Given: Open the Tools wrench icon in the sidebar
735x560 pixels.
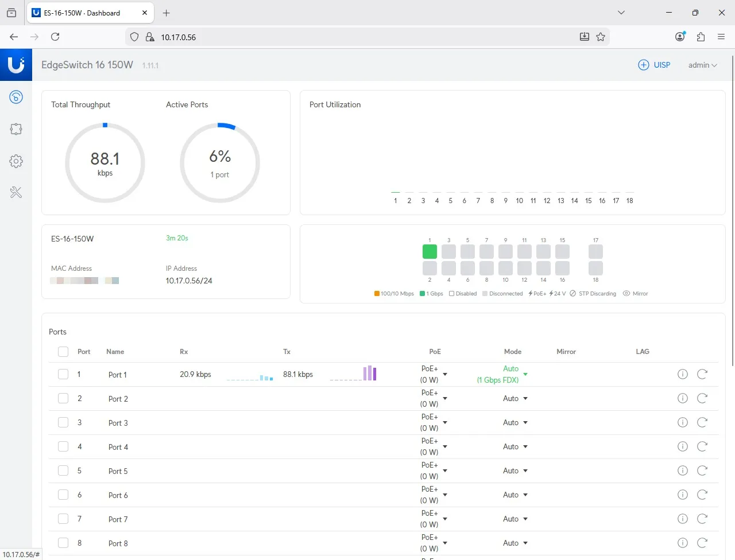Looking at the screenshot, I should (x=16, y=193).
